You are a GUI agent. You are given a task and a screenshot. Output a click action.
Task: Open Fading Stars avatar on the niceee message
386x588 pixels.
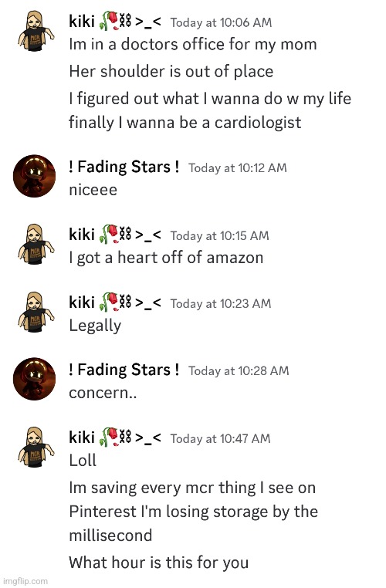(x=34, y=176)
